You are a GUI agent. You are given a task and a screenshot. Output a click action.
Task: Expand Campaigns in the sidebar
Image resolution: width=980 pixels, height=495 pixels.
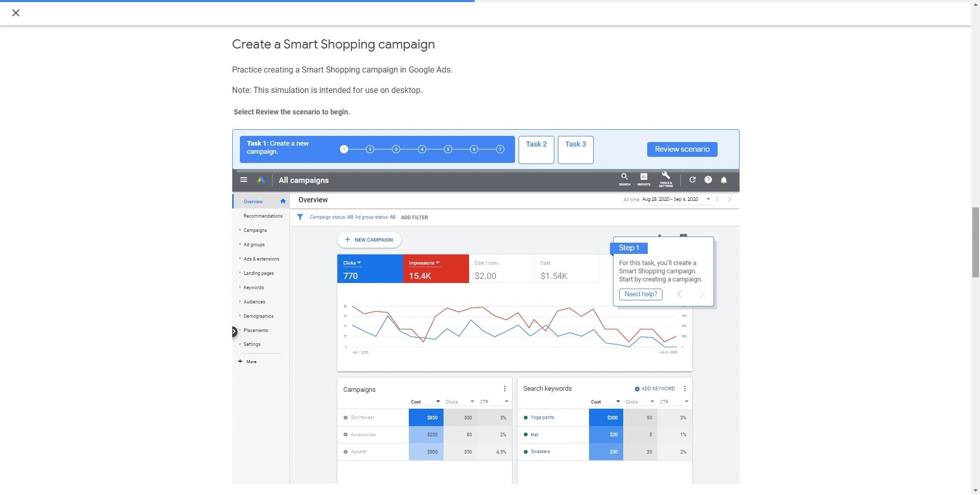255,230
